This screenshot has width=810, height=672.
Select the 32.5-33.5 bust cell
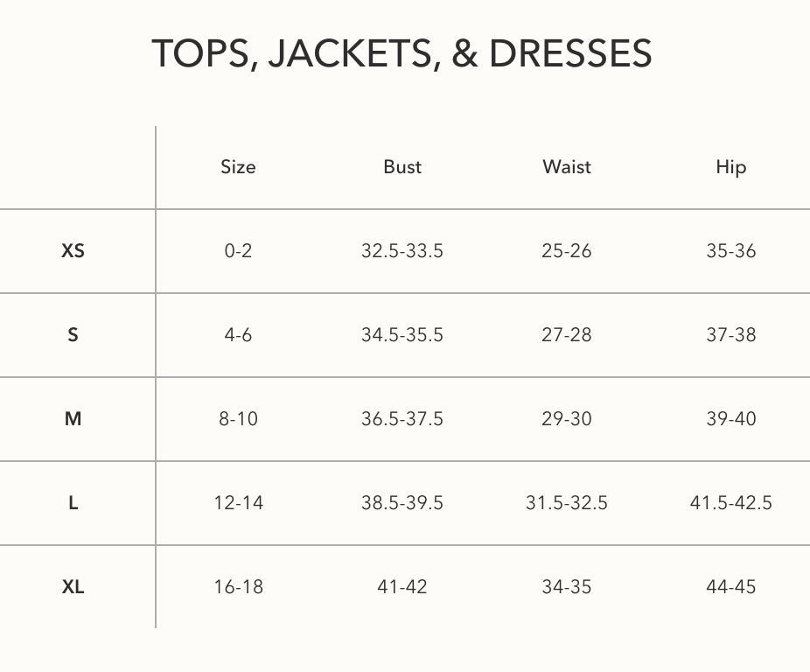pyautogui.click(x=402, y=251)
